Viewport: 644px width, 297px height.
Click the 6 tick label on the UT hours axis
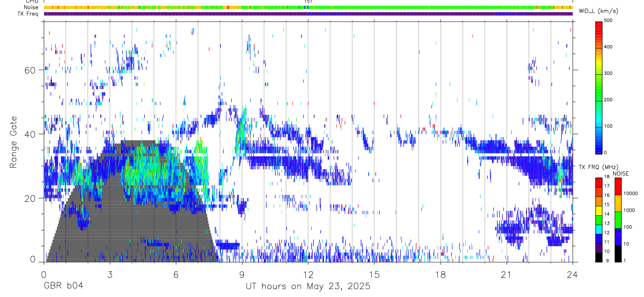pos(176,274)
